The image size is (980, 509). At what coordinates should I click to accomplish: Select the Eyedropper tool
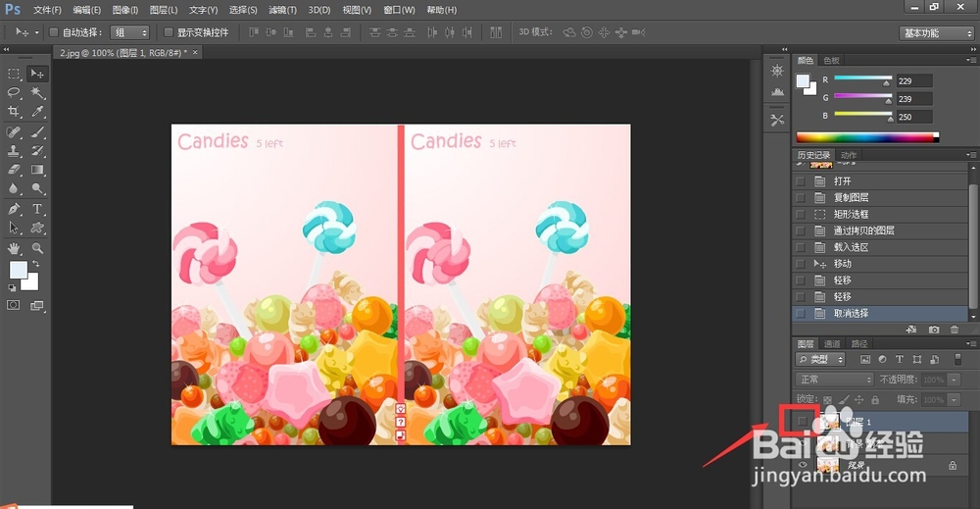click(x=37, y=112)
